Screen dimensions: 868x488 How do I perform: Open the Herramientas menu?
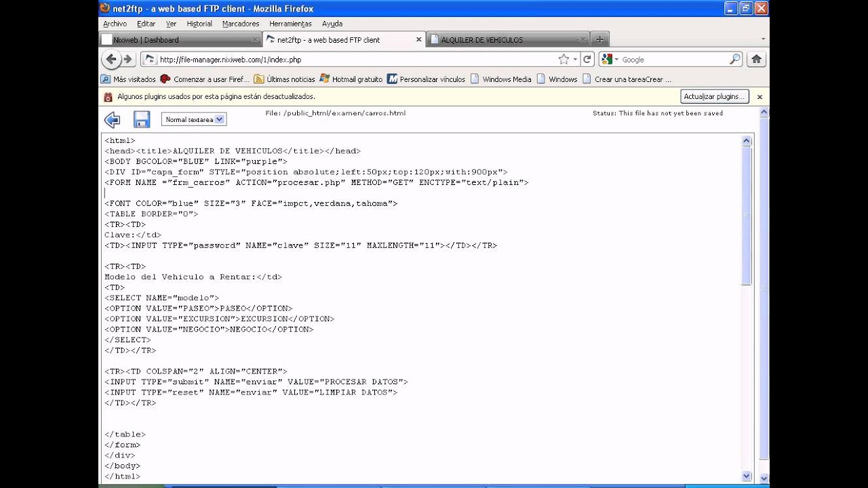[290, 24]
